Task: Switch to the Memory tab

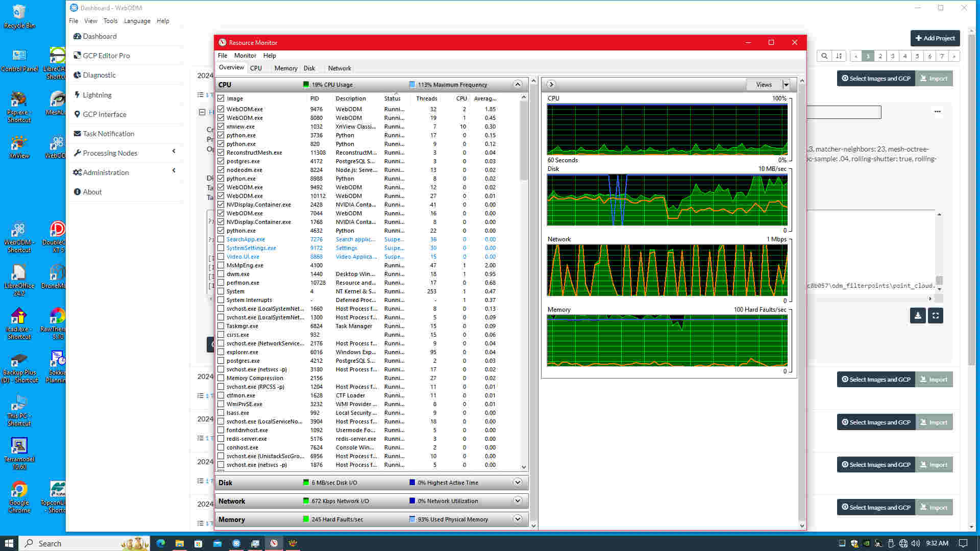Action: pos(286,68)
